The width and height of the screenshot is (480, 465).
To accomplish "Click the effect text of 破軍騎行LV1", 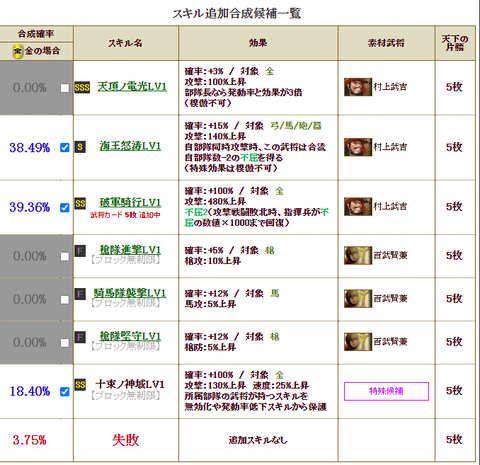I will point(257,207).
